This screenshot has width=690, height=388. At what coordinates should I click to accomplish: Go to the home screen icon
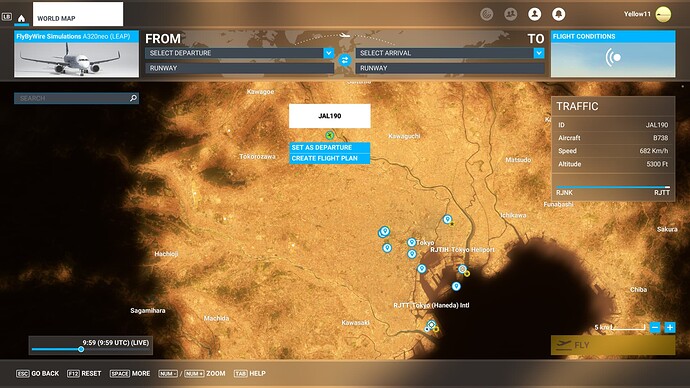tap(21, 18)
